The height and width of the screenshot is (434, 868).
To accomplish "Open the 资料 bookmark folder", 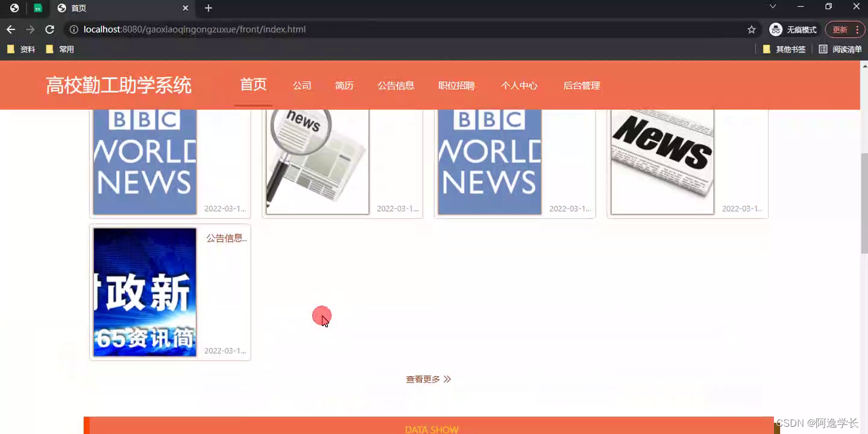I will pos(21,49).
